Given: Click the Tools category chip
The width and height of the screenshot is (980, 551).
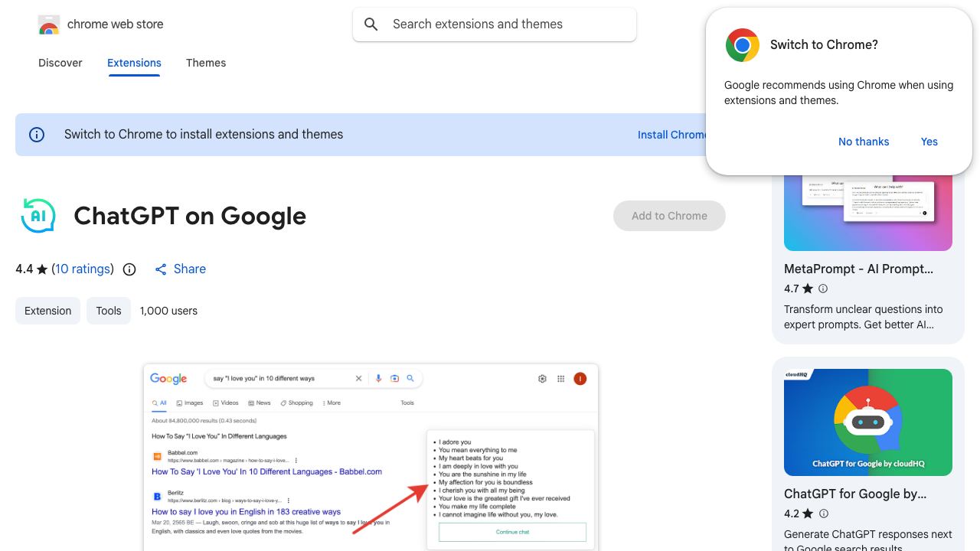Looking at the screenshot, I should point(109,311).
